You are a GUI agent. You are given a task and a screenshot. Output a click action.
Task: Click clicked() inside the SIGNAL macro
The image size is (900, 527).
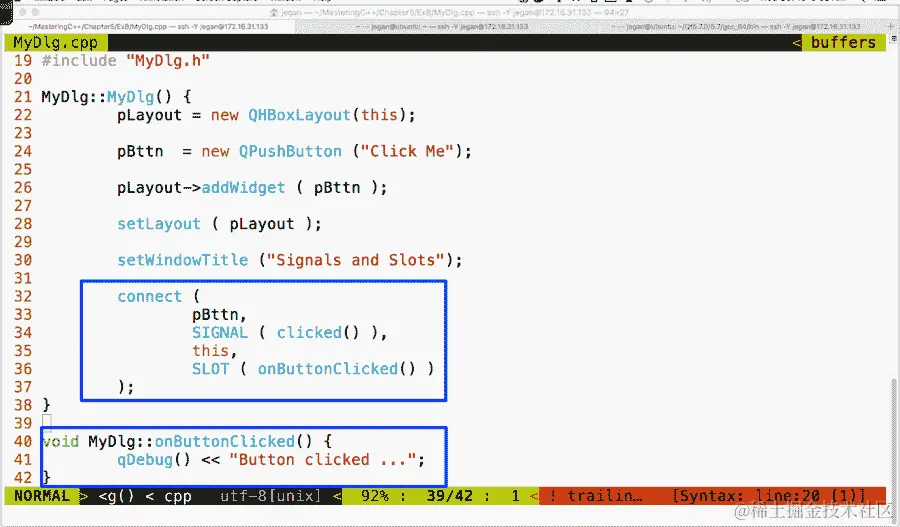click(x=318, y=333)
